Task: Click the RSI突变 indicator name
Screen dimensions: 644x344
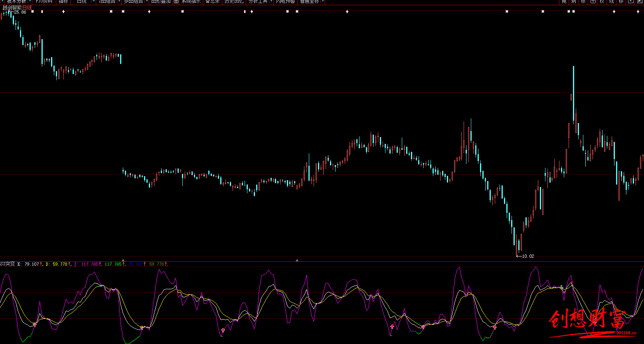Action: (x=7, y=264)
